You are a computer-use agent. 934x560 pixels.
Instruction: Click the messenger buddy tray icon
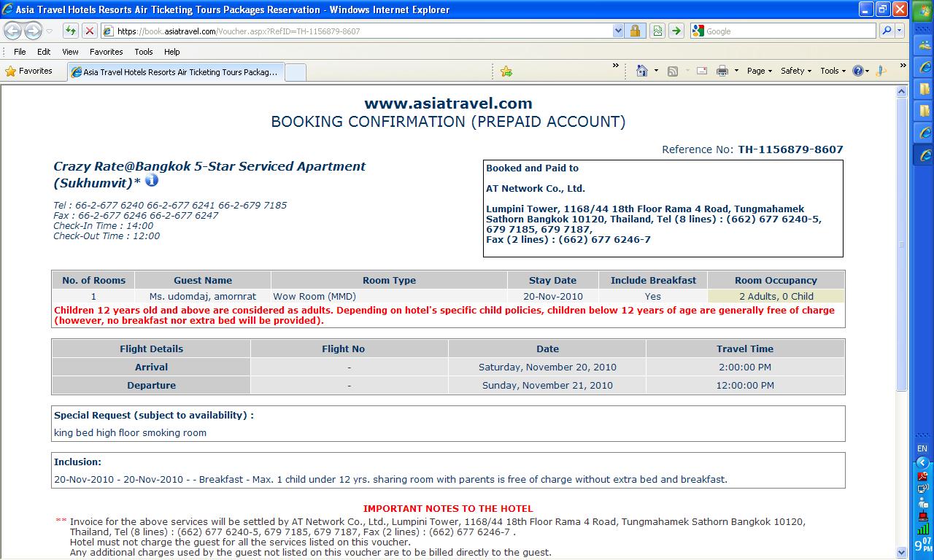click(923, 502)
